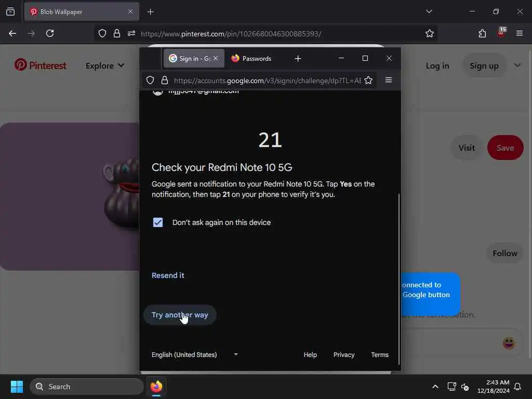This screenshot has width=532, height=399.
Task: Click shield icon in Google sign-in window
Action: (x=150, y=81)
